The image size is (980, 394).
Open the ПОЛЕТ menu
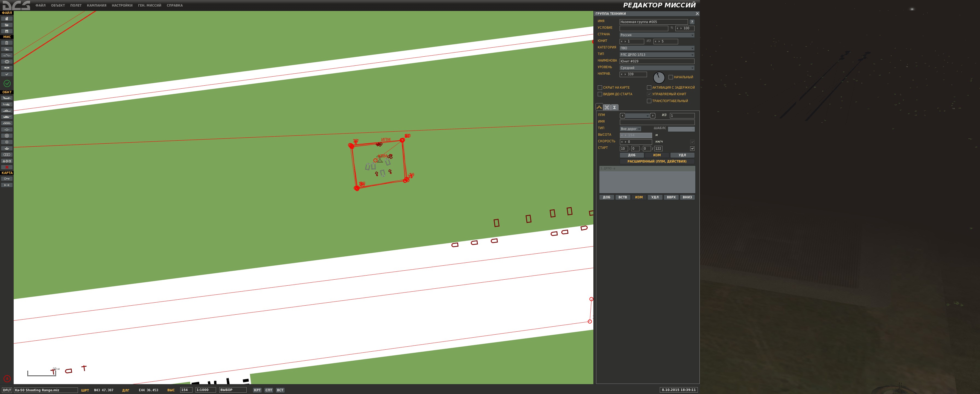[76, 5]
